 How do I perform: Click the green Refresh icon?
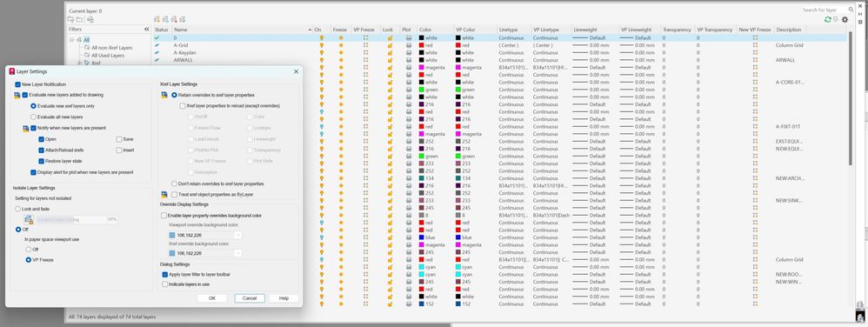click(x=828, y=19)
